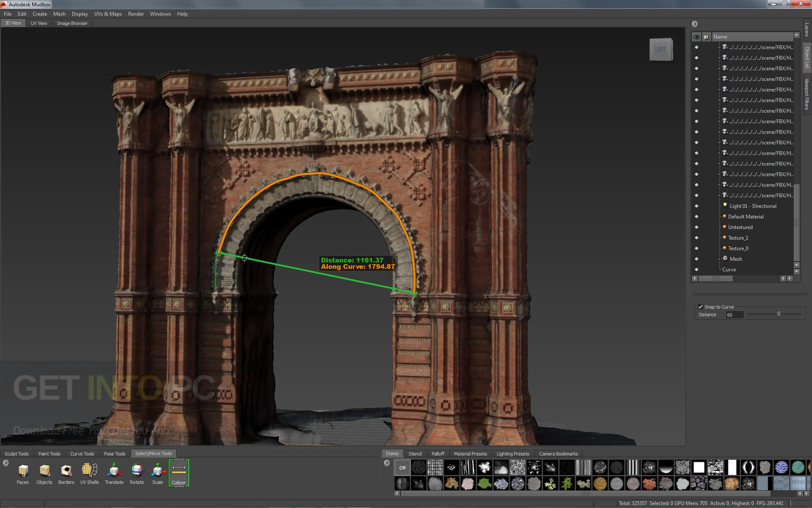Click the LEFT view cube
Image resolution: width=812 pixels, height=508 pixels.
pyautogui.click(x=661, y=50)
